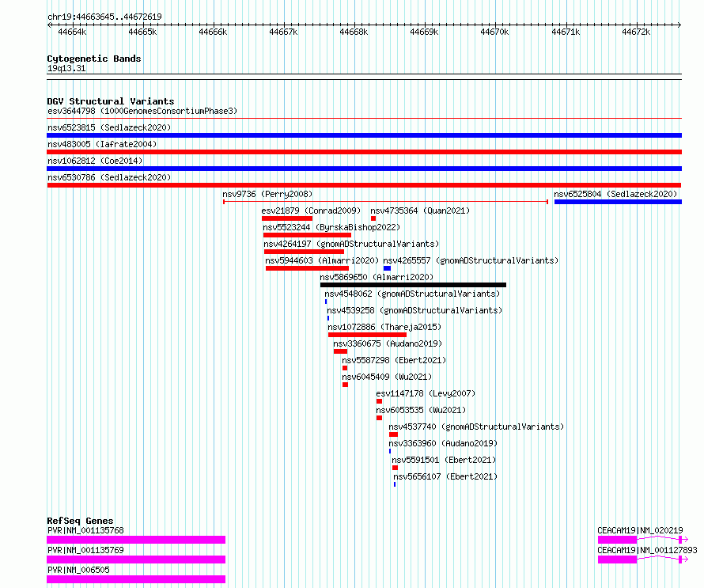Select the 19q13.31 band label
Image resolution: width=704 pixels, height=588 pixels.
tap(66, 68)
